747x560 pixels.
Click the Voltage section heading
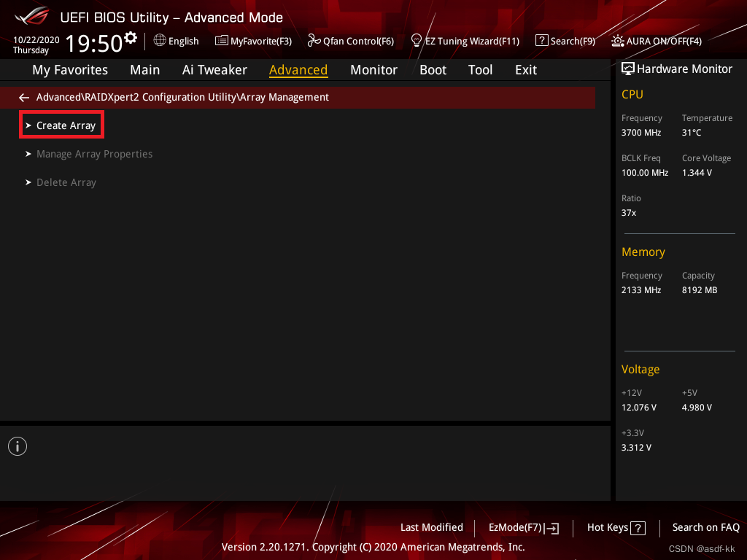pyautogui.click(x=640, y=370)
